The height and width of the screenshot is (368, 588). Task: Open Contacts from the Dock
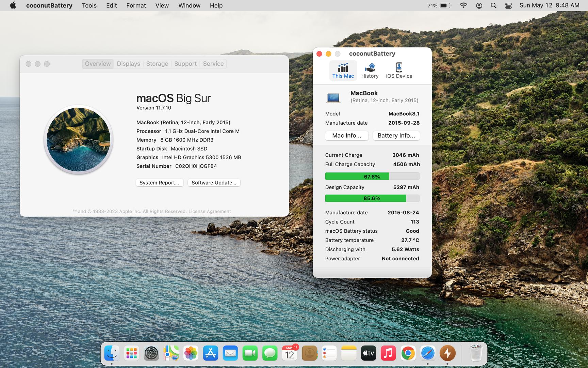[309, 353]
